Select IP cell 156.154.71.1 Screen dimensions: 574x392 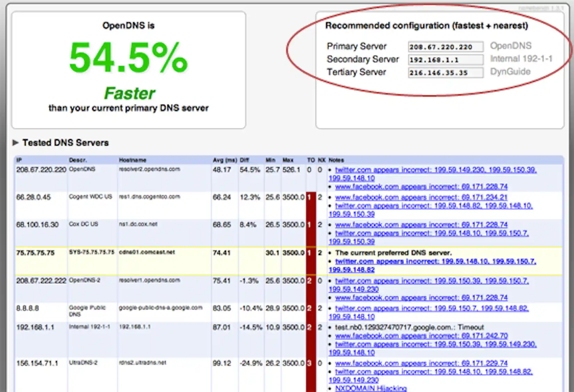[x=37, y=363]
